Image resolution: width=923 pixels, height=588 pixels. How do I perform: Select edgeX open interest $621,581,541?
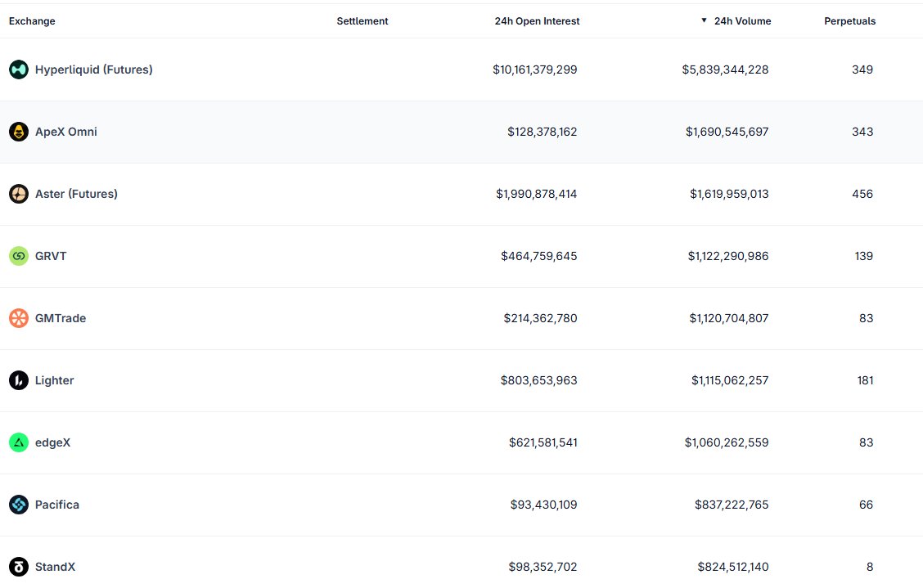(x=543, y=442)
